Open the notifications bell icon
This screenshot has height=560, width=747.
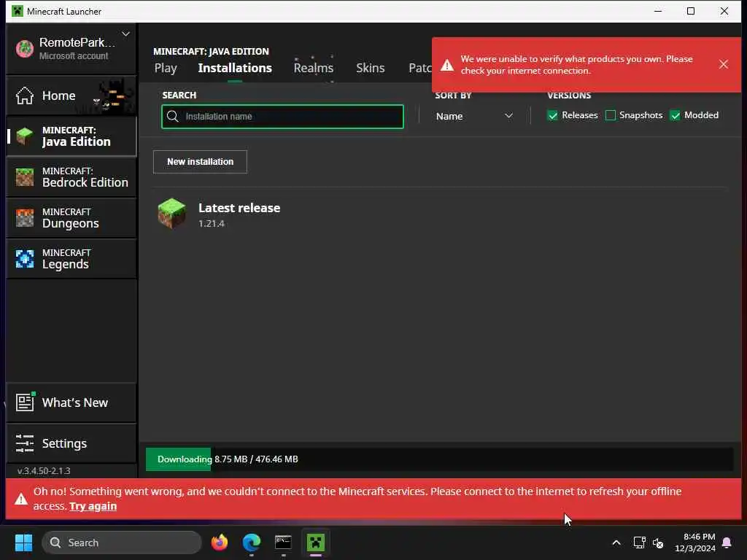727,542
